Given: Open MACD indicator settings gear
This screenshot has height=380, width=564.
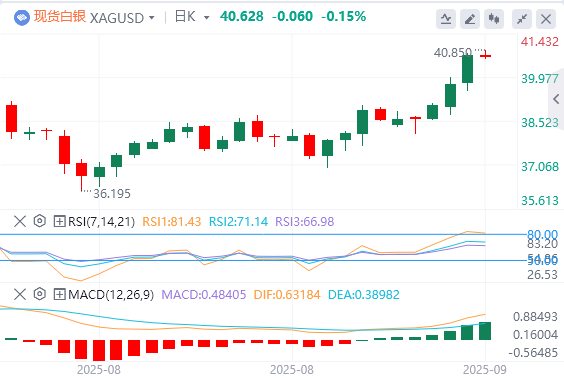Looking at the screenshot, I should (40, 294).
